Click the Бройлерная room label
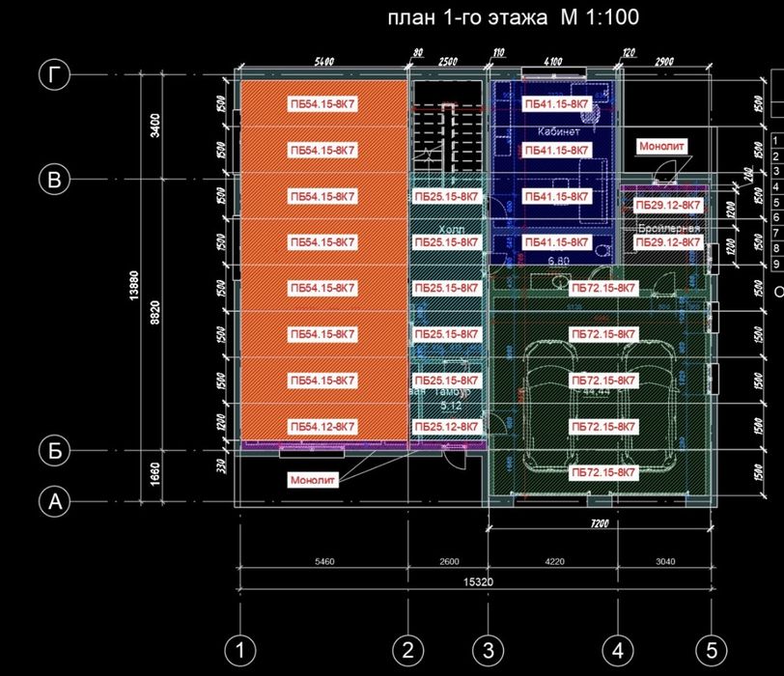Image resolution: width=784 pixels, height=676 pixels. click(x=669, y=229)
